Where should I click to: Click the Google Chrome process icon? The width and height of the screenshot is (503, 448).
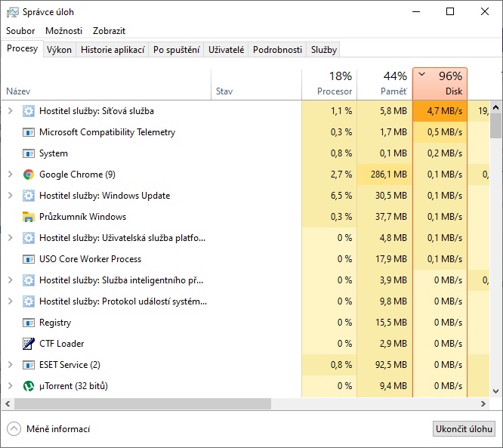(x=29, y=175)
